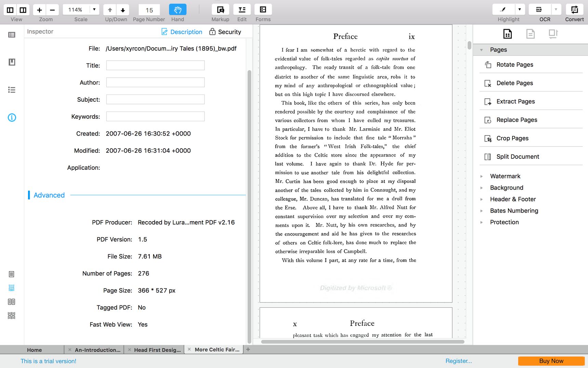This screenshot has width=588, height=368.
Task: Switch to the Description tab
Action: pos(182,32)
